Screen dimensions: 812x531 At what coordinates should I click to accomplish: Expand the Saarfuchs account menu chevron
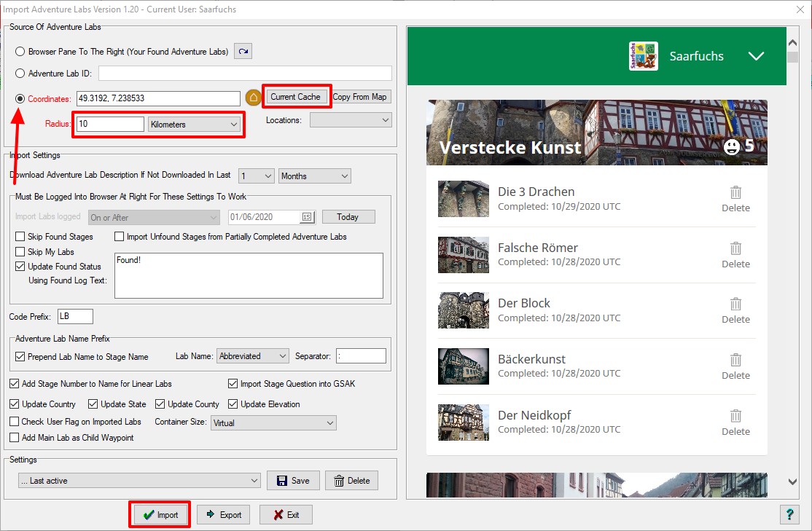pyautogui.click(x=756, y=56)
